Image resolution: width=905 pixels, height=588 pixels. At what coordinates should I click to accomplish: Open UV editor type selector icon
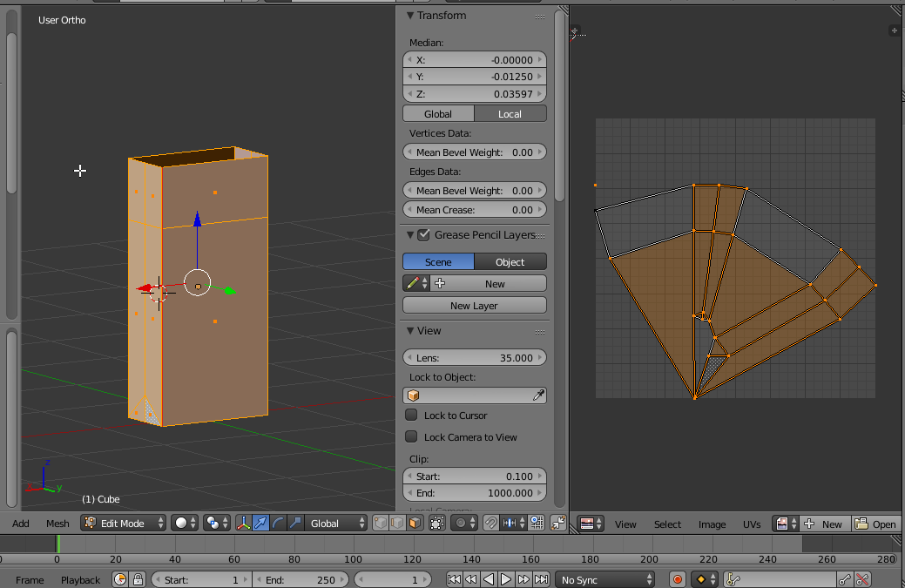[591, 524]
